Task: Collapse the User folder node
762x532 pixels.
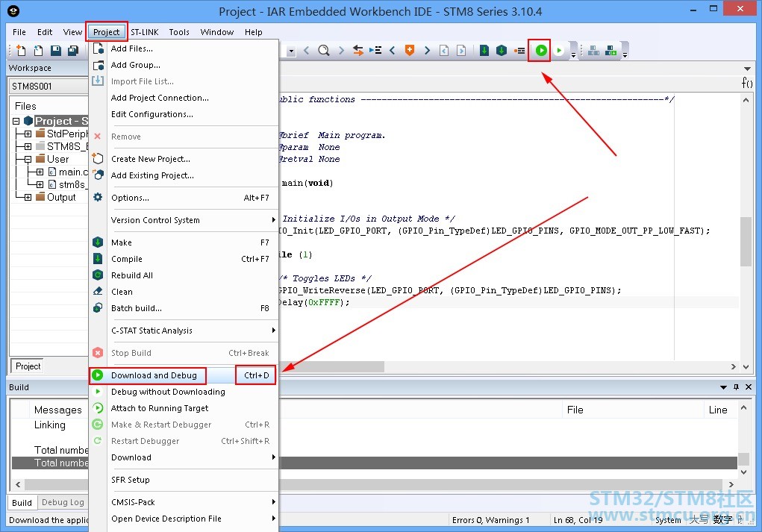Action: point(28,159)
